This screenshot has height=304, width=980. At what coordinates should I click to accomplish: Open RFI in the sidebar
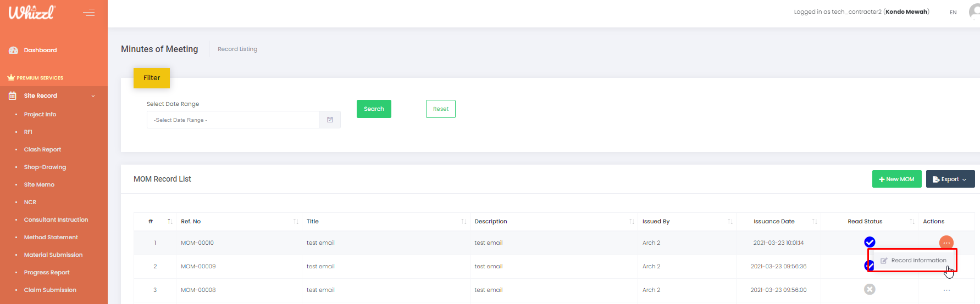tap(28, 132)
